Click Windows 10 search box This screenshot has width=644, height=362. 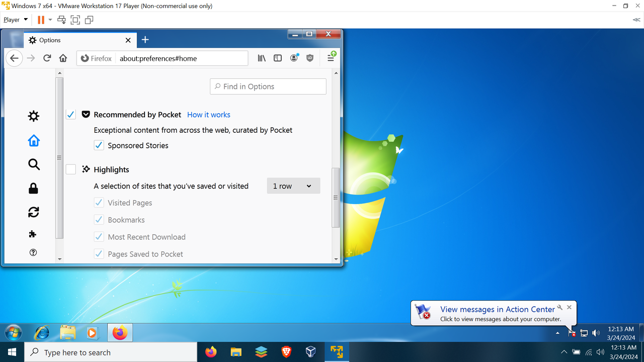point(111,352)
